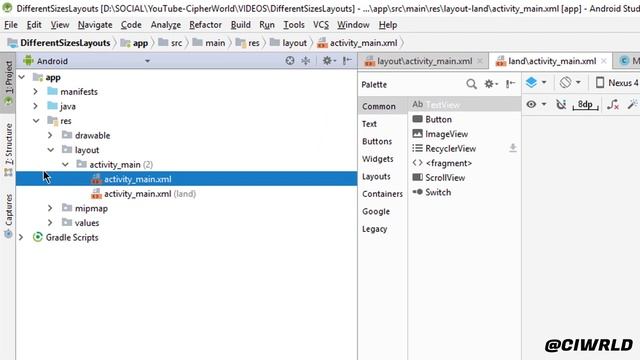640x360 pixels.
Task: Select TextView in the palette
Action: coord(464,104)
